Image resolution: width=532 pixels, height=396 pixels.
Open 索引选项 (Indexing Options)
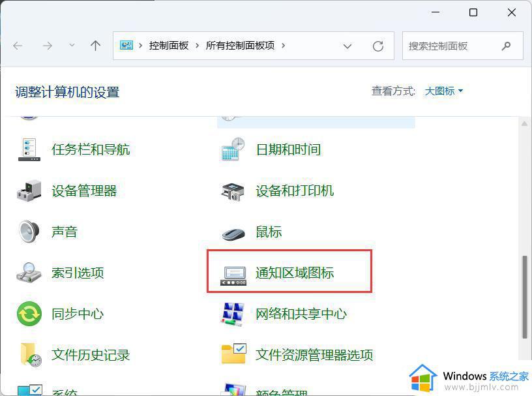(77, 273)
